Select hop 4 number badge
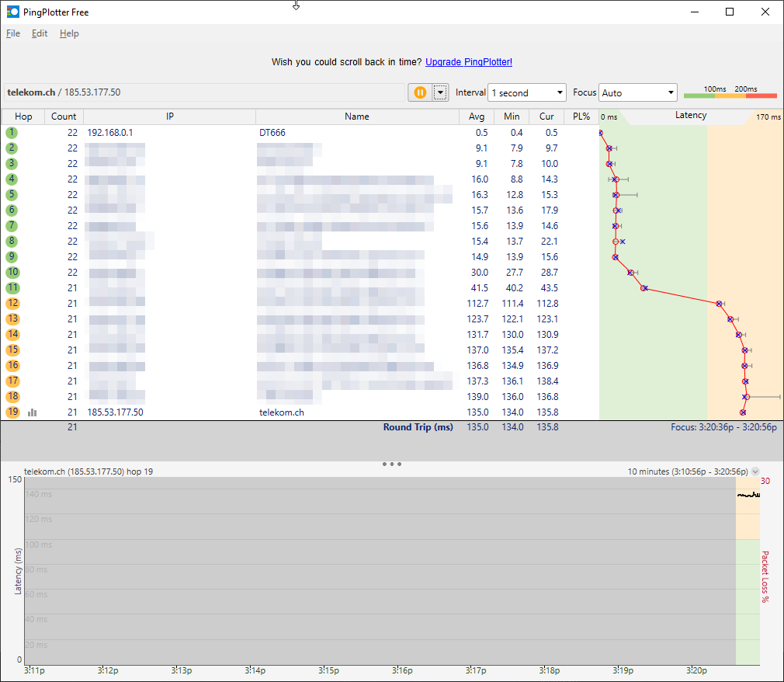 click(12, 179)
